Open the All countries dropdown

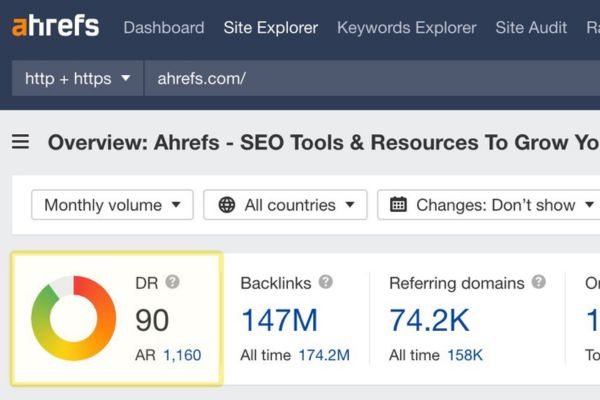pyautogui.click(x=285, y=205)
